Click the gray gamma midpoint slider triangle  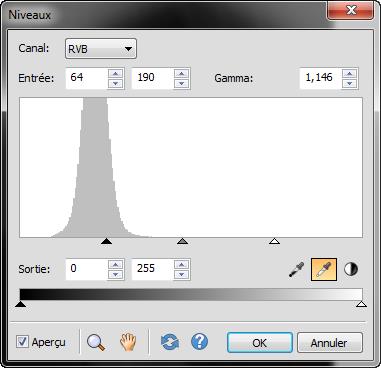click(182, 241)
